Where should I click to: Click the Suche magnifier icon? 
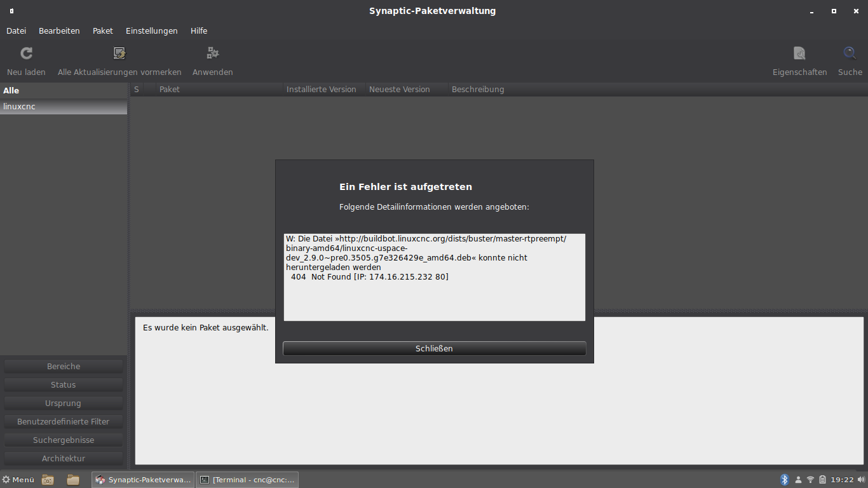[850, 53]
